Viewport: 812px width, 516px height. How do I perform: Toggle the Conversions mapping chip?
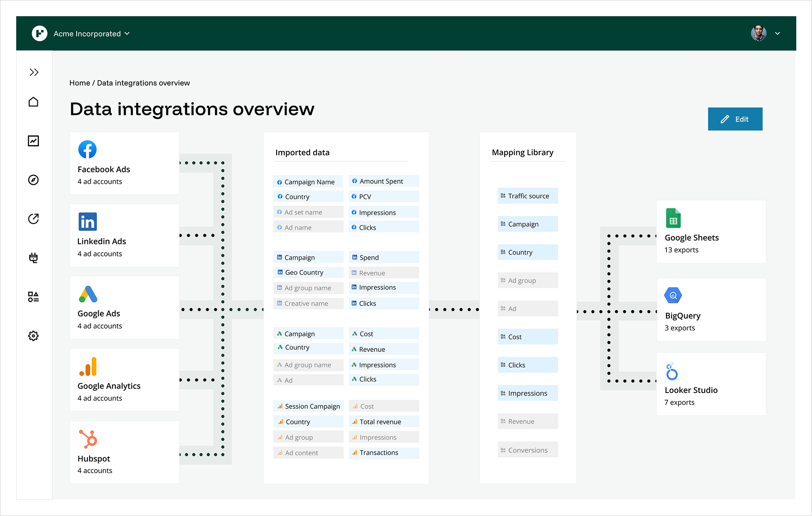click(527, 449)
